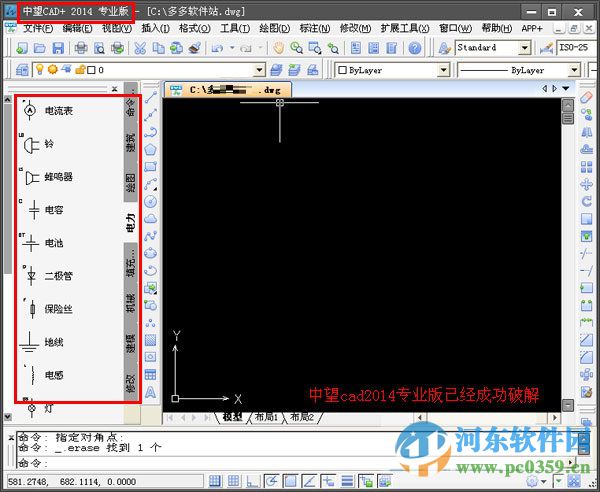Close the tool palette with X
The width and height of the screenshot is (600, 492).
(114, 89)
